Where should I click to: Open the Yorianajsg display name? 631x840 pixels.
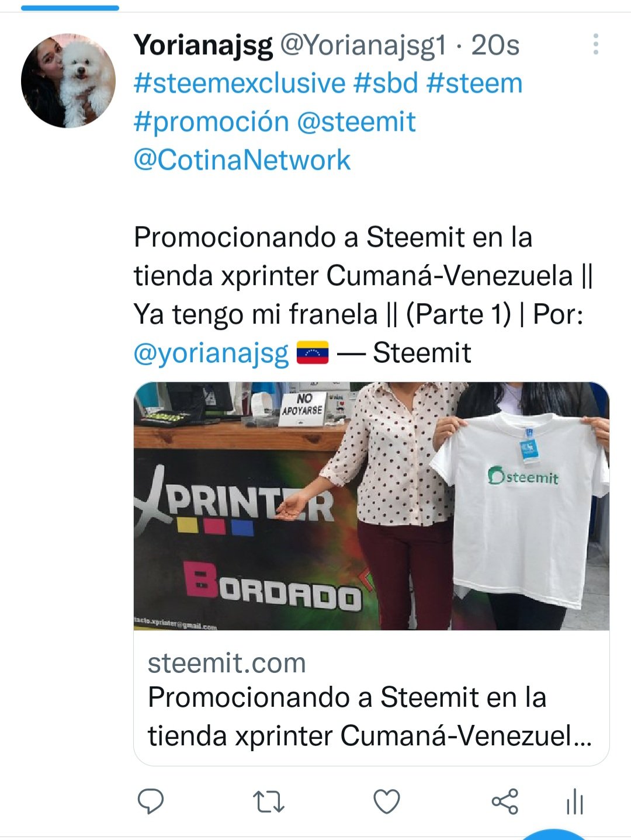coord(203,45)
